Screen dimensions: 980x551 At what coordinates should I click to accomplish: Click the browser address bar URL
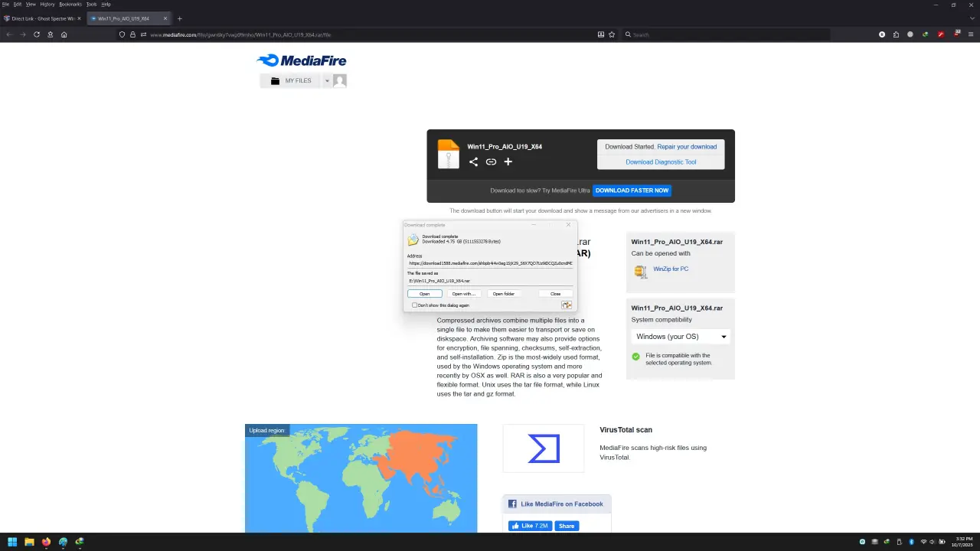(x=240, y=34)
